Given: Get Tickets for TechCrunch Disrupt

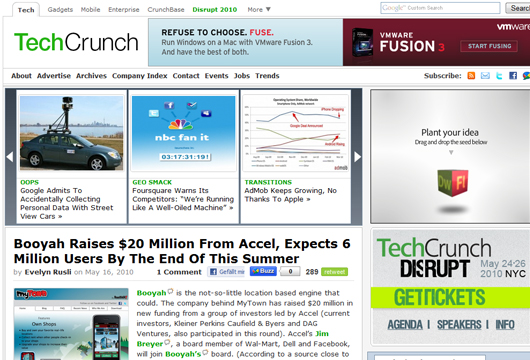Looking at the screenshot, I should [439, 297].
